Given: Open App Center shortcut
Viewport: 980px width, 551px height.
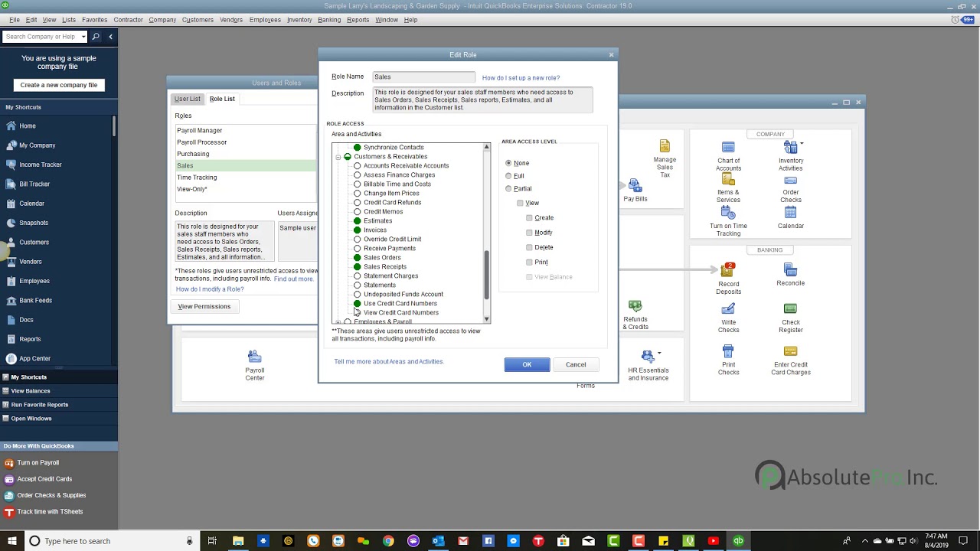Looking at the screenshot, I should (x=34, y=358).
